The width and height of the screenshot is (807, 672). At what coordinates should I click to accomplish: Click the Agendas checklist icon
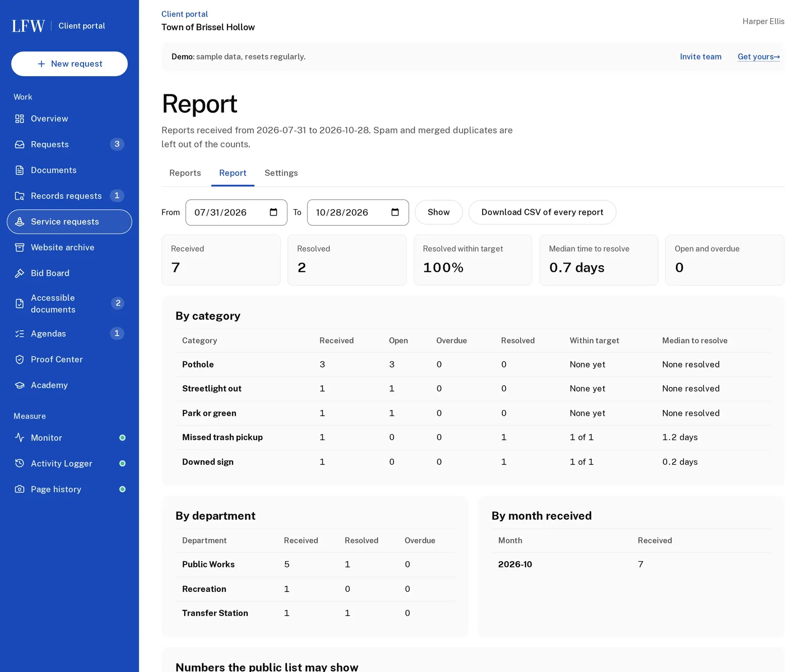click(20, 333)
